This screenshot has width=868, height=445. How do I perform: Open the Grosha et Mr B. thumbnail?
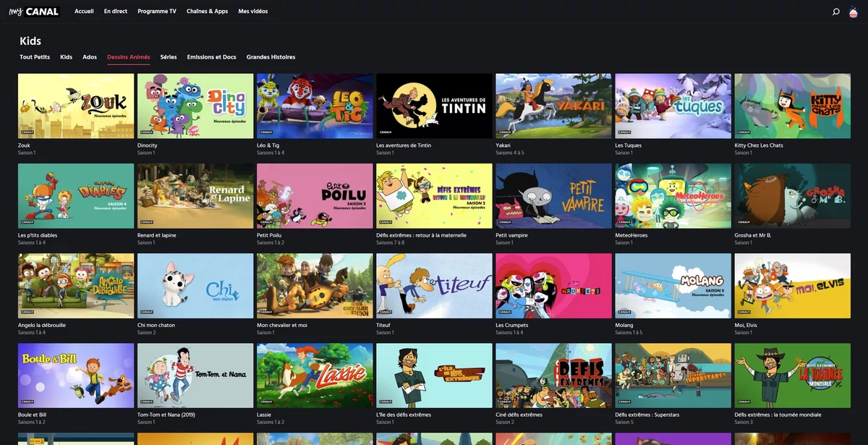point(792,195)
